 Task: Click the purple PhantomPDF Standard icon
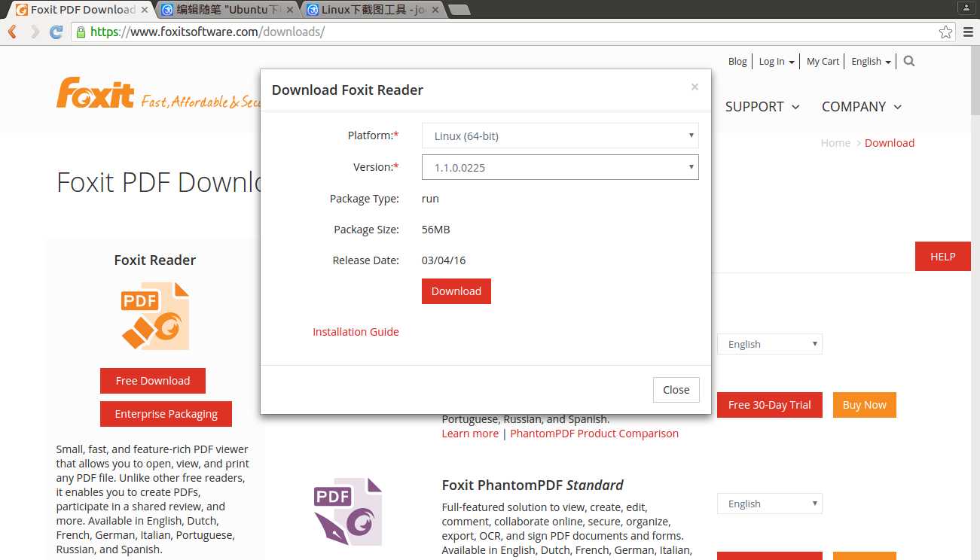(x=348, y=512)
